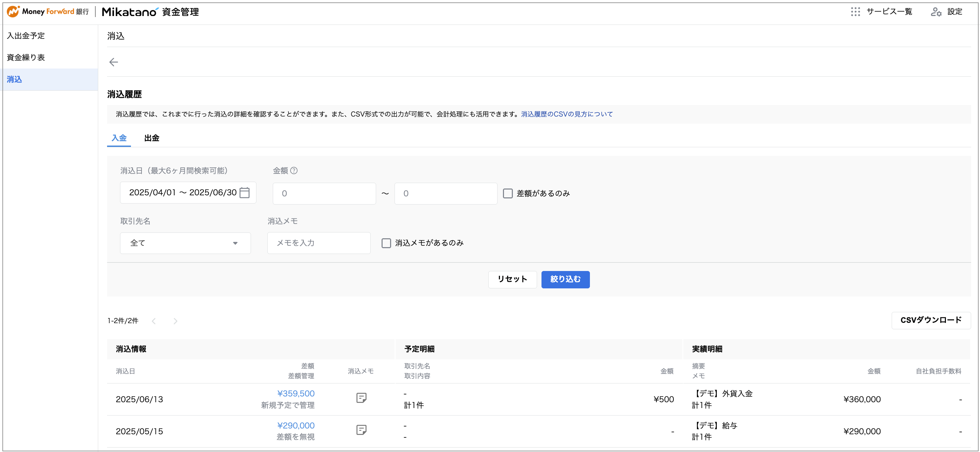The width and height of the screenshot is (980, 452).
Task: Click the 【デモ】外貨入金 entry
Action: (x=722, y=393)
